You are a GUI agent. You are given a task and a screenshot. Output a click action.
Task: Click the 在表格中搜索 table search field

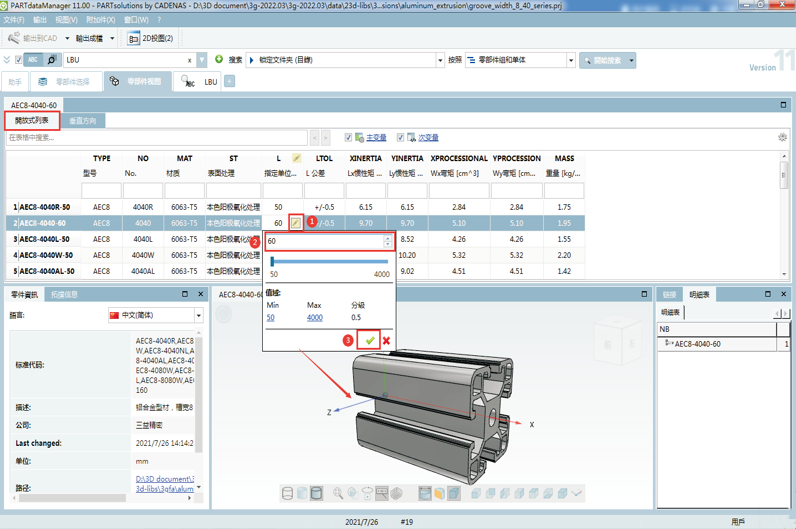pos(157,138)
